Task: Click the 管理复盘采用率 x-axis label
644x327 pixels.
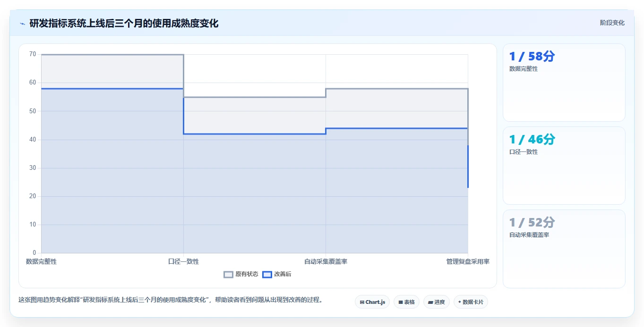Action: pyautogui.click(x=468, y=261)
